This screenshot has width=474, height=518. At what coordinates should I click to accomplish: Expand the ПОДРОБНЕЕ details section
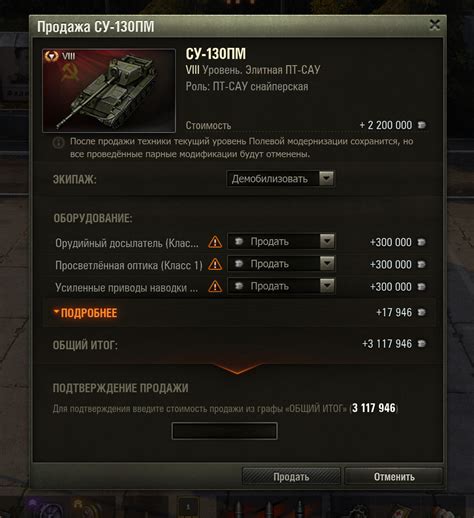(85, 313)
